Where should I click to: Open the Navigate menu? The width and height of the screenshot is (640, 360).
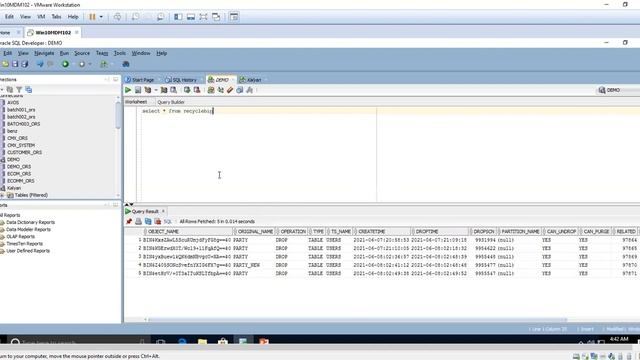[x=44, y=53]
